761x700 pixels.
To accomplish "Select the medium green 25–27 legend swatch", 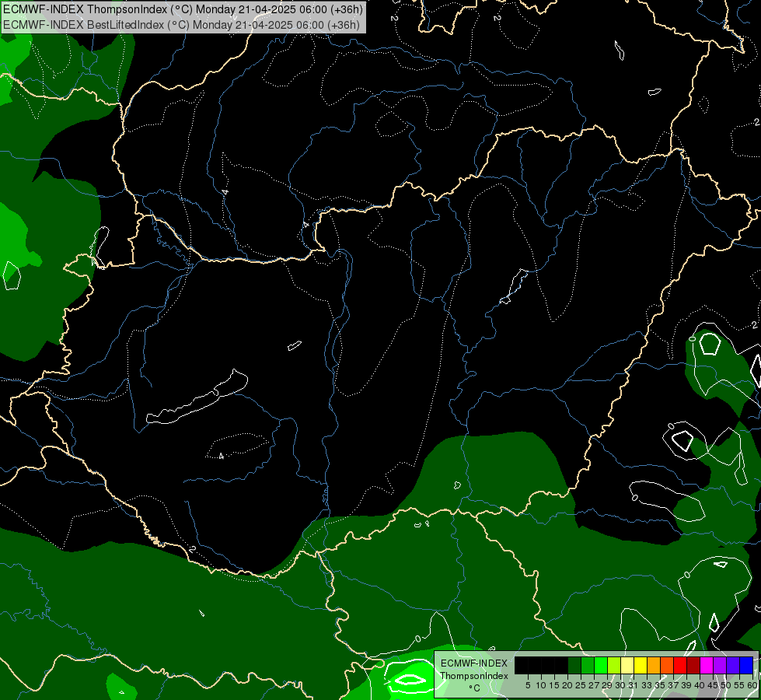I will [588, 666].
